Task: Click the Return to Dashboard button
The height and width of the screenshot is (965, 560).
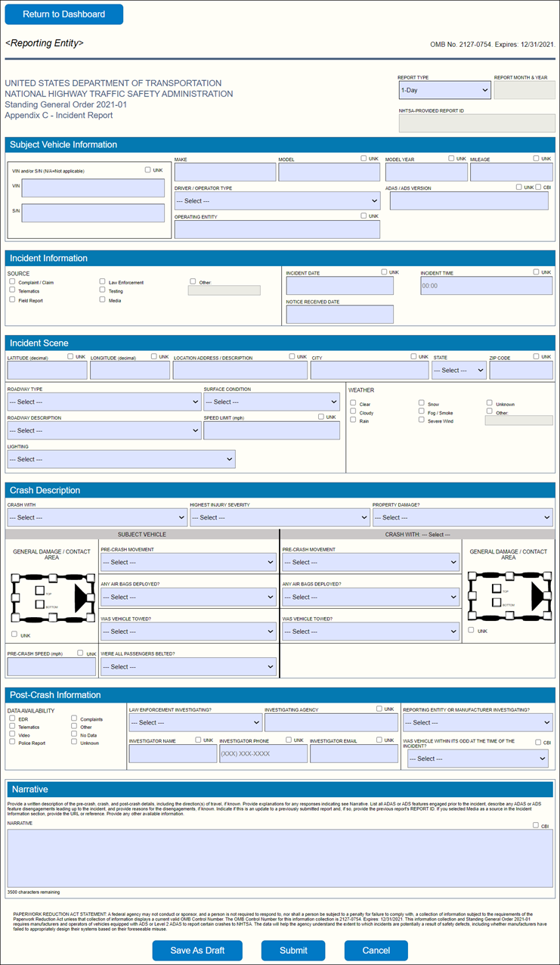Action: (64, 14)
